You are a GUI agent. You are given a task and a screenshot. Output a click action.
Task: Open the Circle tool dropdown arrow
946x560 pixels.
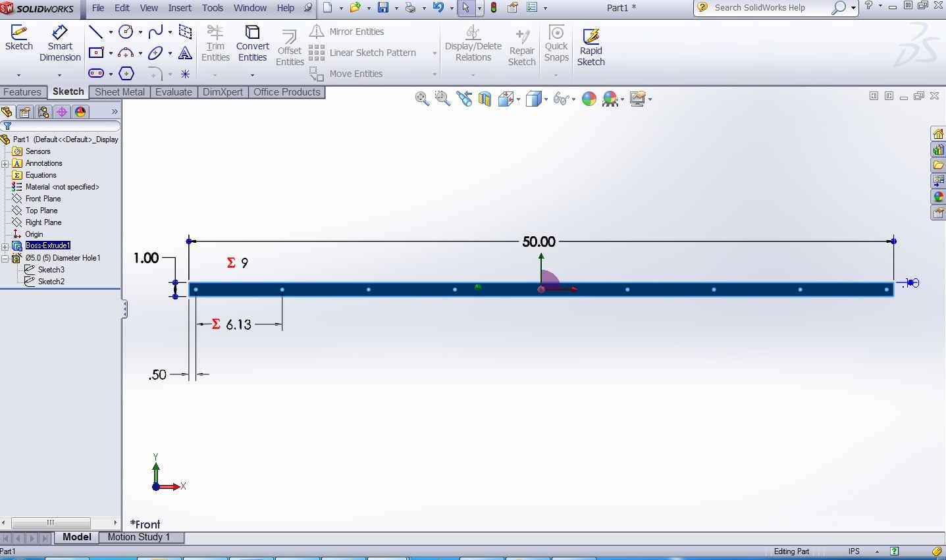tap(140, 32)
